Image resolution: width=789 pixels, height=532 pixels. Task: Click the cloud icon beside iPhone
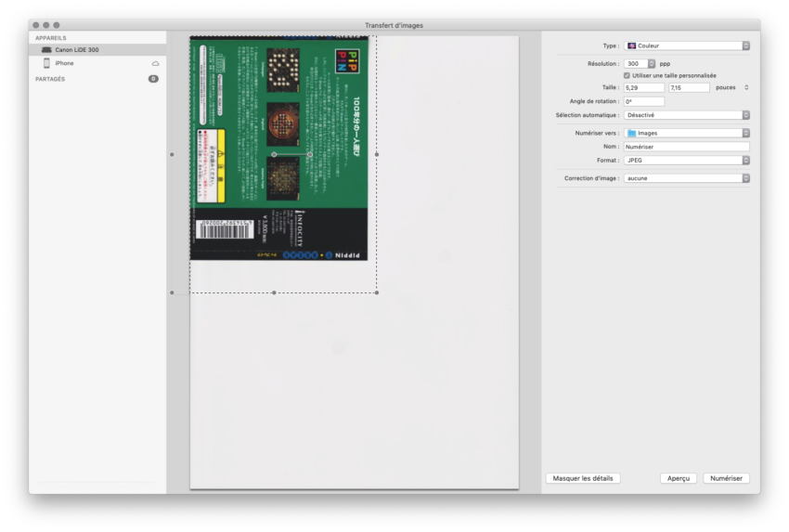[x=155, y=63]
